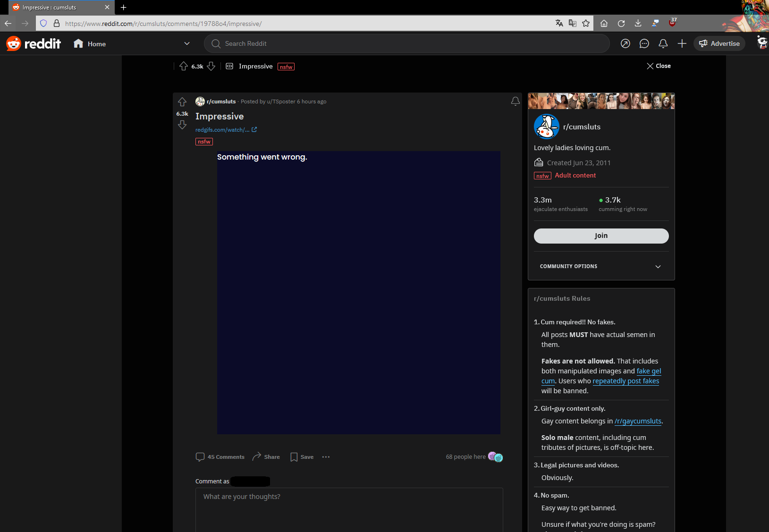Downvote the post beside the title
Viewport: 769px width, 532px height.
[182, 125]
